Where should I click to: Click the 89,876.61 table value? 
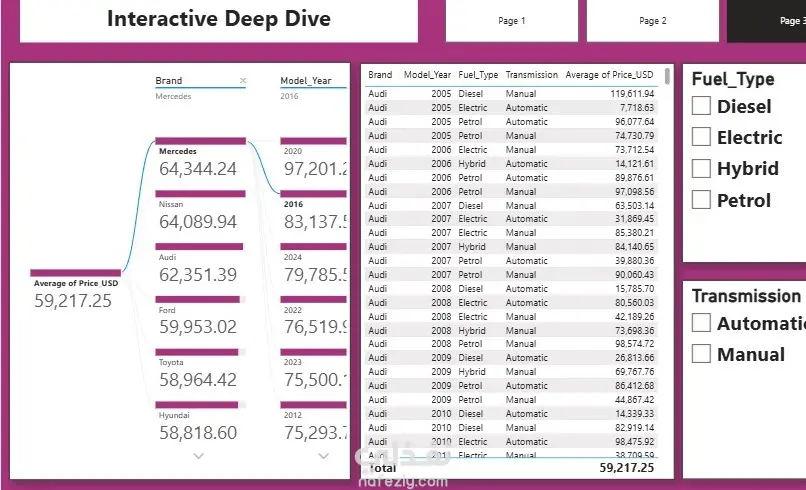pos(634,177)
